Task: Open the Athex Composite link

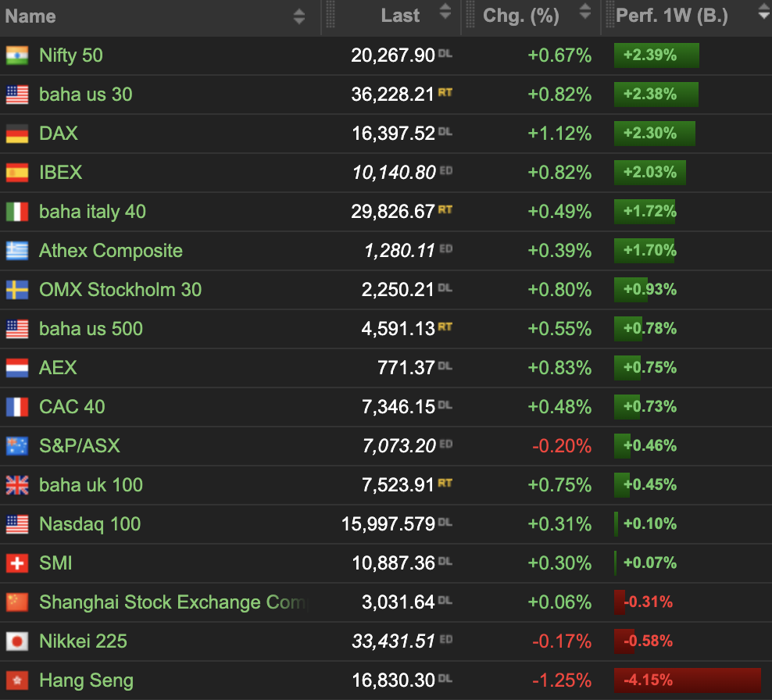Action: point(111,251)
